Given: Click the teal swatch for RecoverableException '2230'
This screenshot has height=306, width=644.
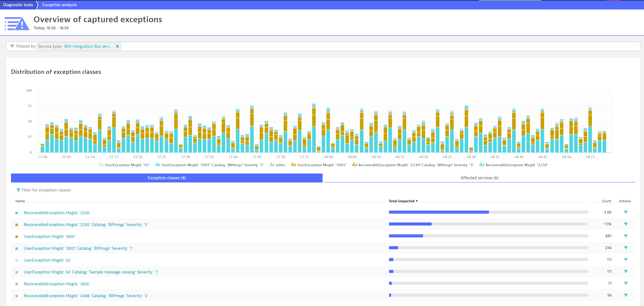Looking at the screenshot, I should pyautogui.click(x=17, y=213).
